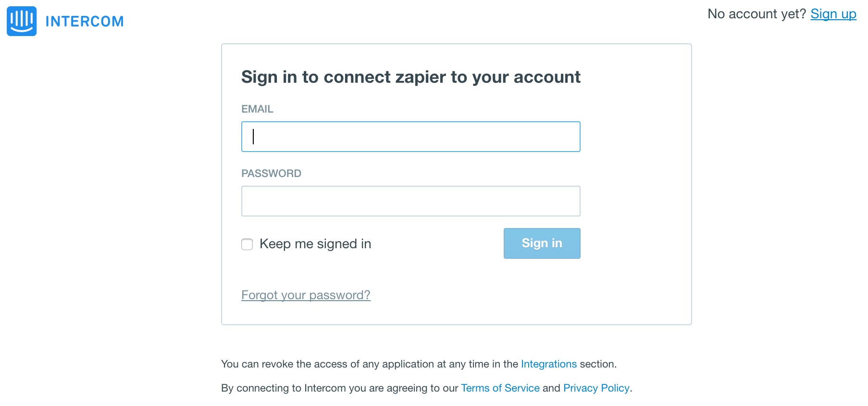Open the Forgot your password link
Viewport: 868px width, 406px height.
[306, 295]
